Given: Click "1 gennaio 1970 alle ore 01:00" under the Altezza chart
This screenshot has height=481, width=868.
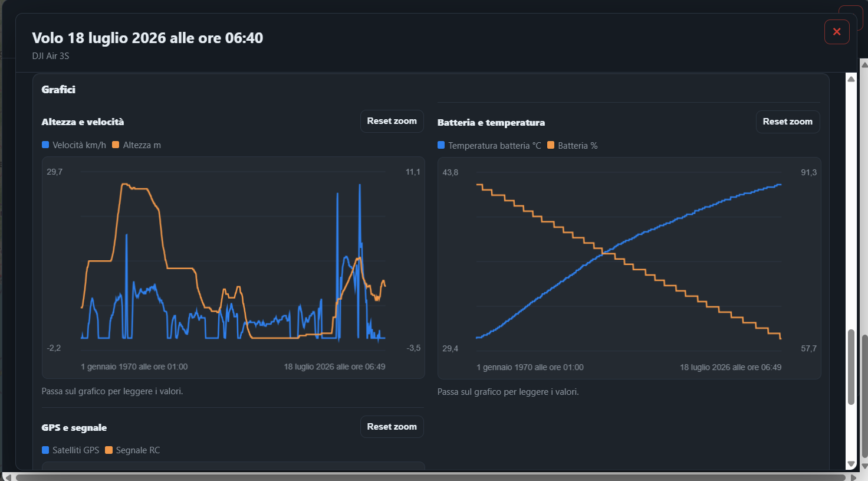Looking at the screenshot, I should pos(134,367).
